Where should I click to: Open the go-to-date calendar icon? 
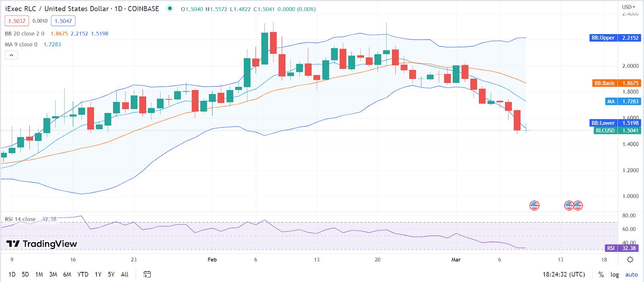tap(147, 274)
